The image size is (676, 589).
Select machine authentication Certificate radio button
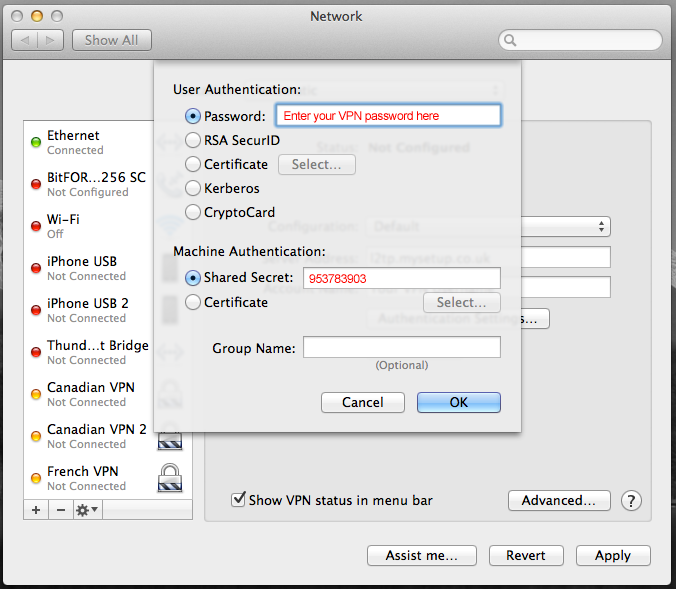click(193, 302)
